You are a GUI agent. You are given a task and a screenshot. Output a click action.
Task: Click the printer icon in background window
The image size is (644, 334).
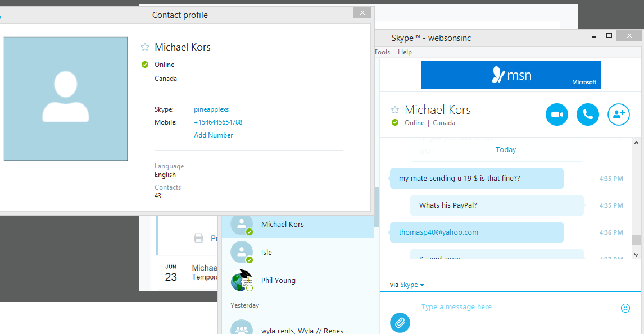tap(198, 238)
